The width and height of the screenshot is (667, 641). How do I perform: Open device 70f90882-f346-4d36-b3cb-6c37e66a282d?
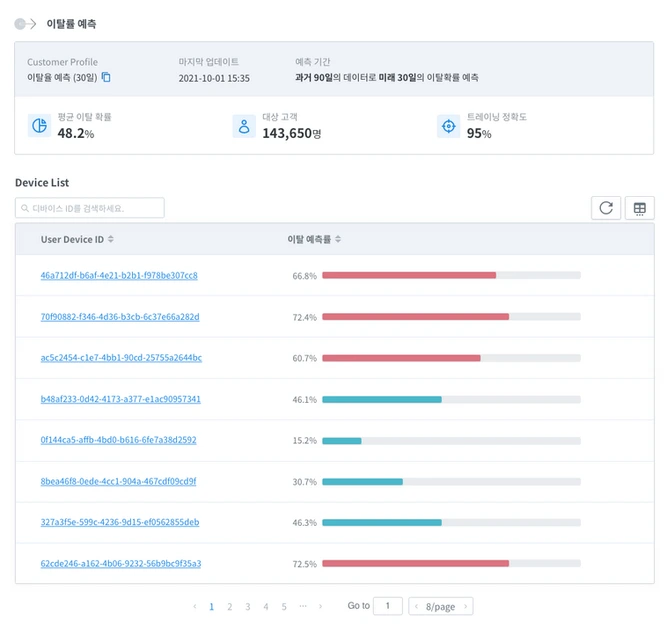tap(120, 317)
